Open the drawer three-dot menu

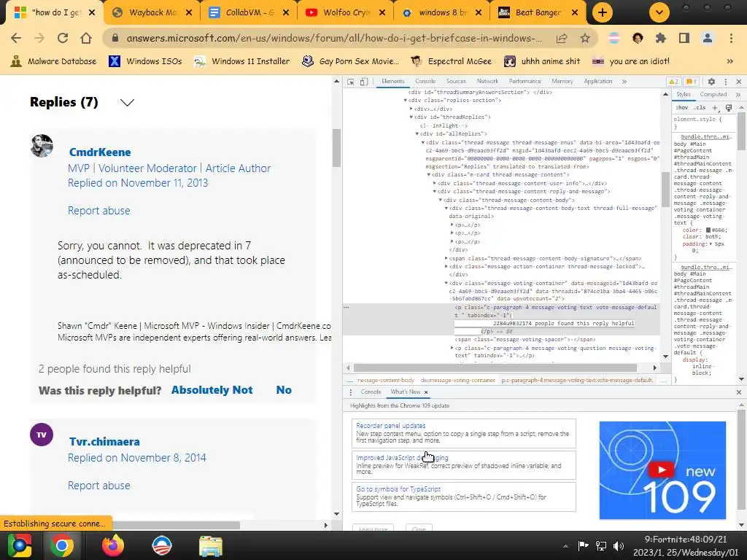351,392
